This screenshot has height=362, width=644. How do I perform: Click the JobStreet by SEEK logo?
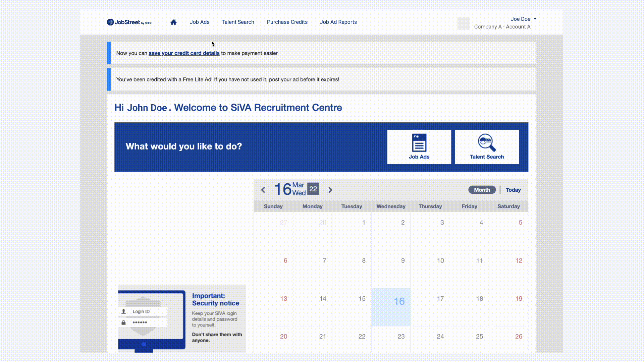point(129,22)
